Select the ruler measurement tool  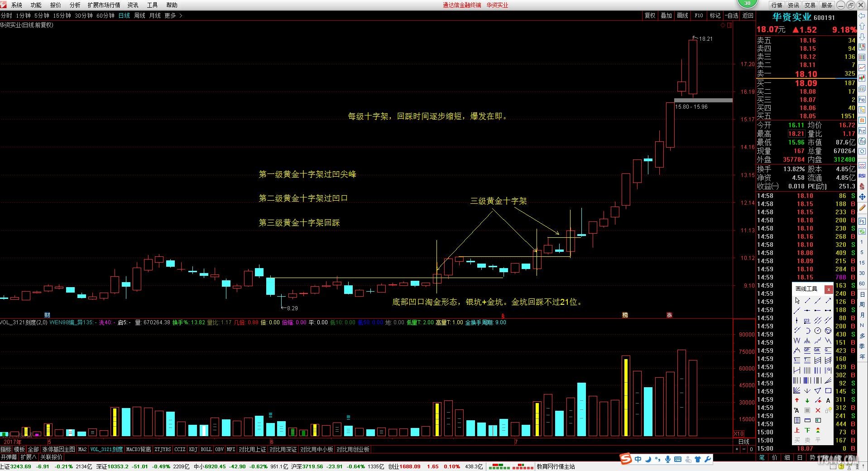click(x=807, y=420)
